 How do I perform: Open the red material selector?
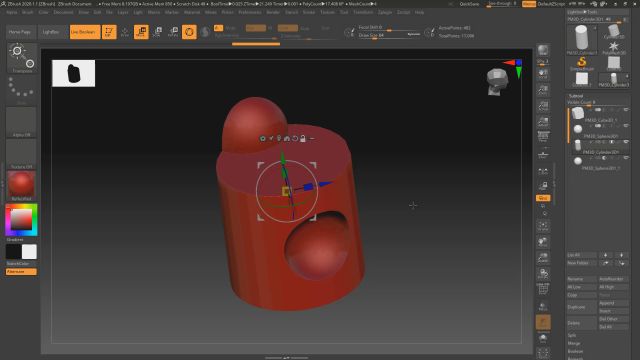[22, 186]
